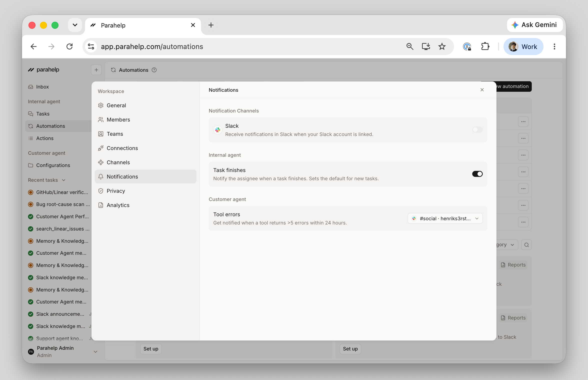588x380 pixels.
Task: Open Ask Gemini in the browser
Action: click(x=534, y=25)
